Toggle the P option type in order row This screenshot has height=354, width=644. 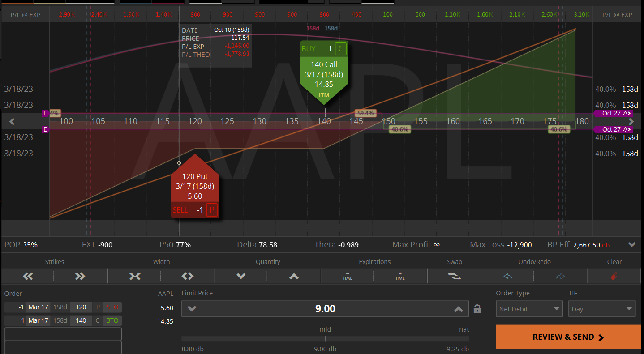pyautogui.click(x=98, y=307)
